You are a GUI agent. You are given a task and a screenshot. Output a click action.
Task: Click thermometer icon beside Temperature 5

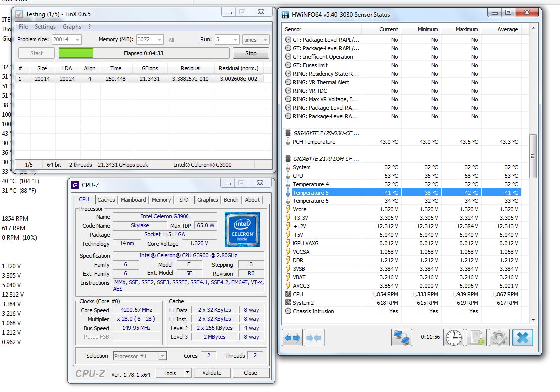288,192
